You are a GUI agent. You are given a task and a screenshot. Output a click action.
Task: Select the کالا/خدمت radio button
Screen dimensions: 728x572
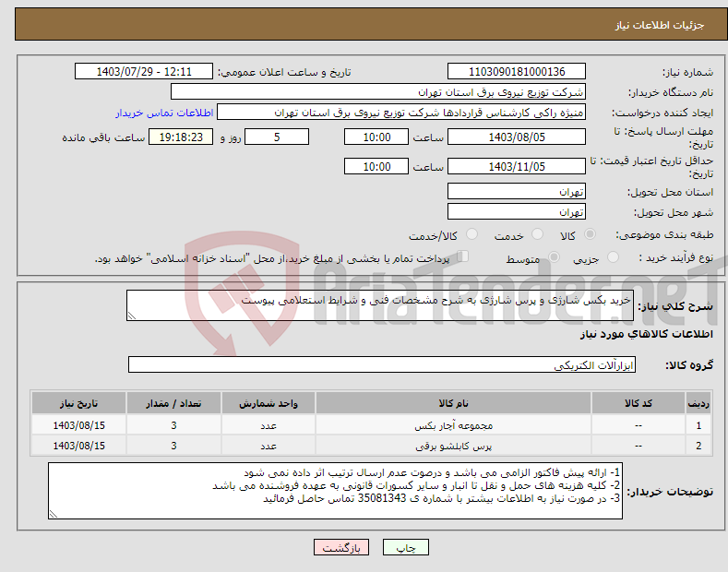coord(471,234)
